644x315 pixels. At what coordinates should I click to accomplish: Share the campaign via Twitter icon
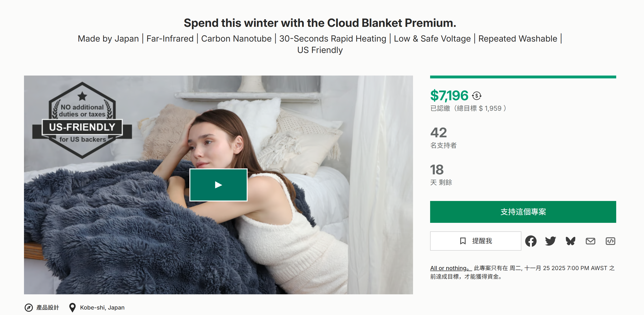point(550,241)
